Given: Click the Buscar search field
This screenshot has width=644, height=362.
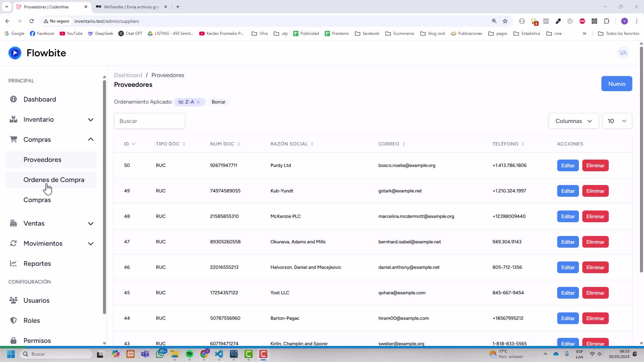Looking at the screenshot, I should pyautogui.click(x=149, y=121).
